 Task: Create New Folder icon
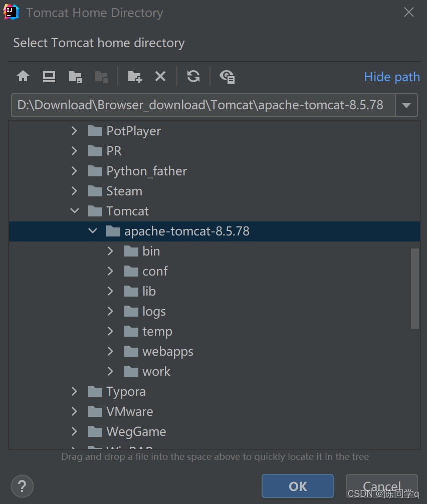point(135,77)
